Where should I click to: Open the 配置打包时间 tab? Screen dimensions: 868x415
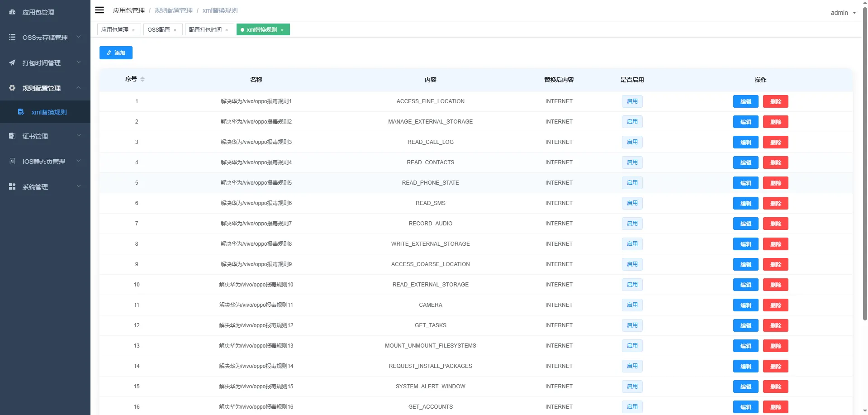point(204,29)
